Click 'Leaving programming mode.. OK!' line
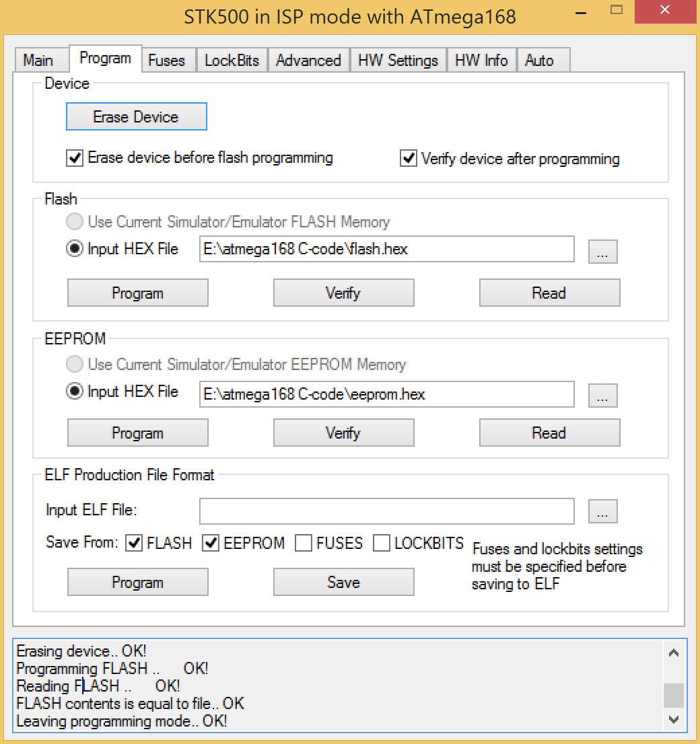Image resolution: width=700 pixels, height=744 pixels. tap(122, 721)
